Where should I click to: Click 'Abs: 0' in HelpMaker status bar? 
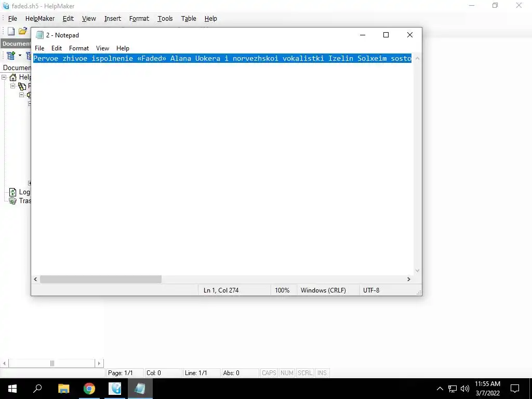[231, 373]
